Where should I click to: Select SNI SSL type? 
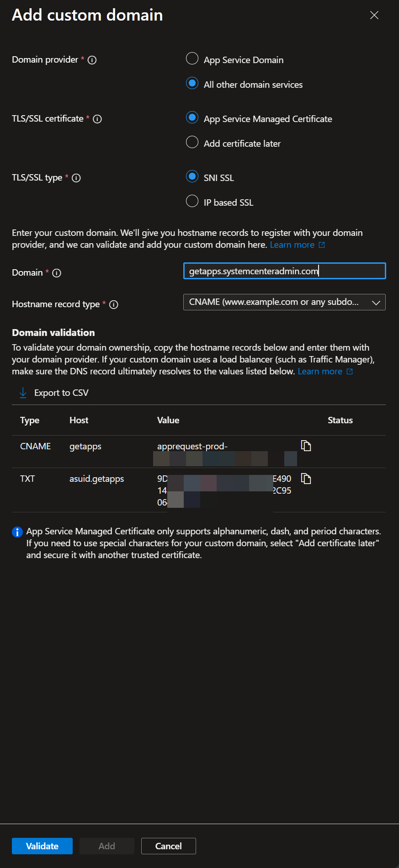192,176
